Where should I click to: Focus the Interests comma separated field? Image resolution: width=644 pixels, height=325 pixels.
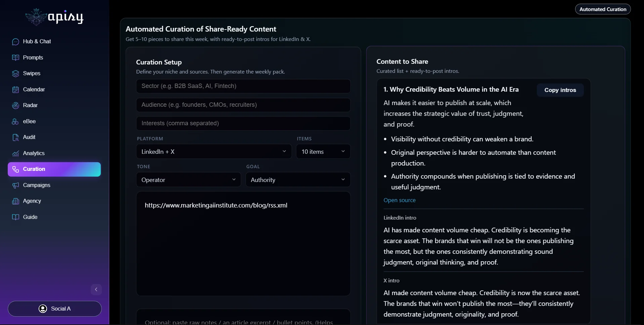click(x=243, y=123)
